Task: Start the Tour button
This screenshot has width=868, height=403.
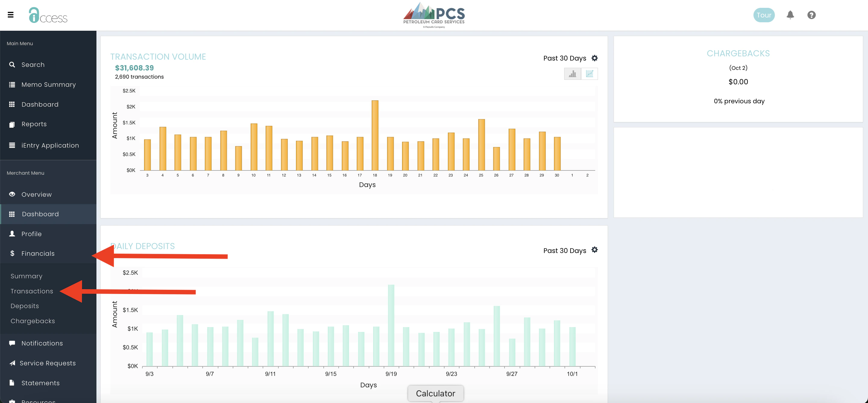Action: 764,15
